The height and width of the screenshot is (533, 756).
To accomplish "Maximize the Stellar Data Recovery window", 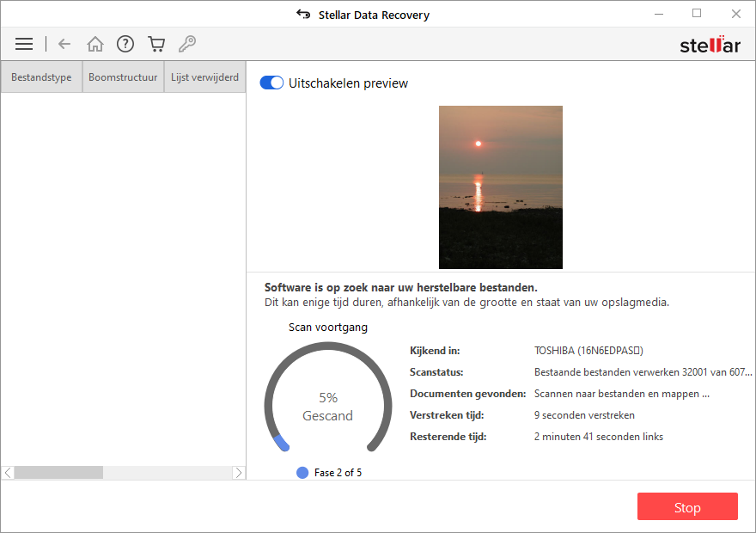I will pos(697,14).
